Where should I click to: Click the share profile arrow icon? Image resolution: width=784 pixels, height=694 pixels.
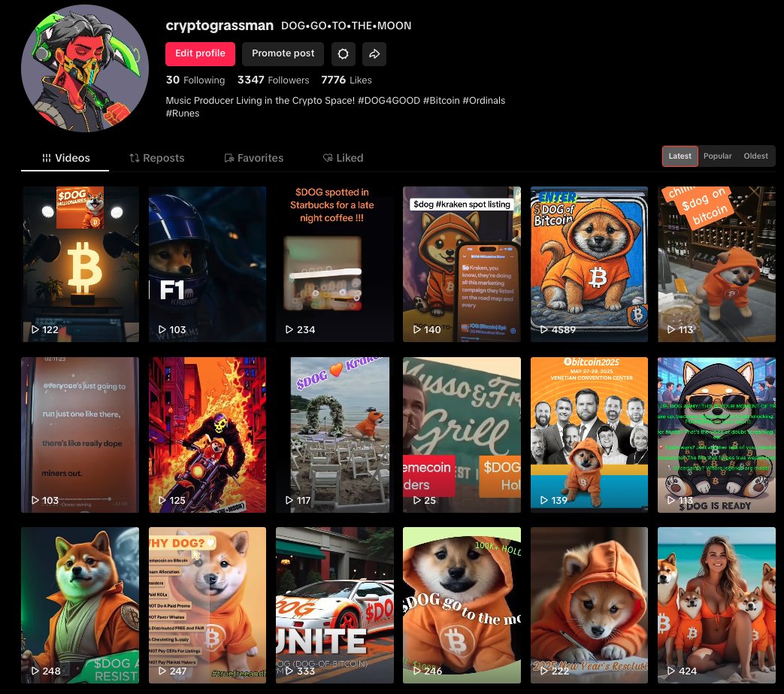[x=374, y=54]
